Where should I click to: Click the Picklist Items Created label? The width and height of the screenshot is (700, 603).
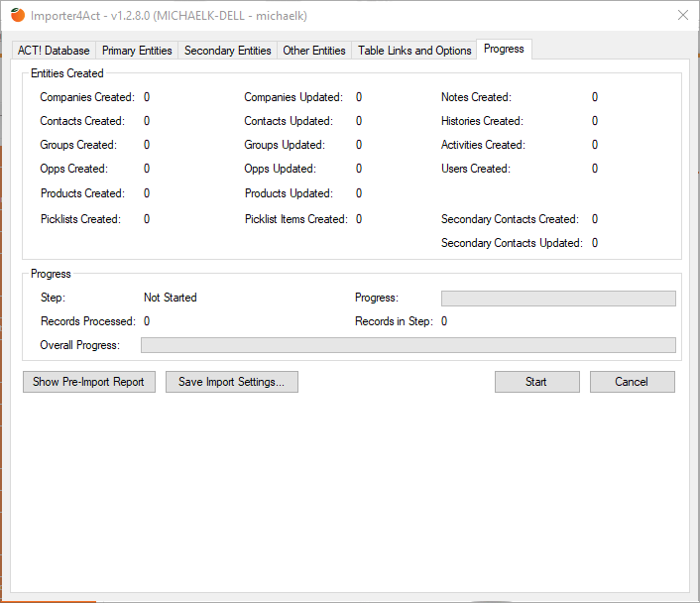tap(296, 219)
